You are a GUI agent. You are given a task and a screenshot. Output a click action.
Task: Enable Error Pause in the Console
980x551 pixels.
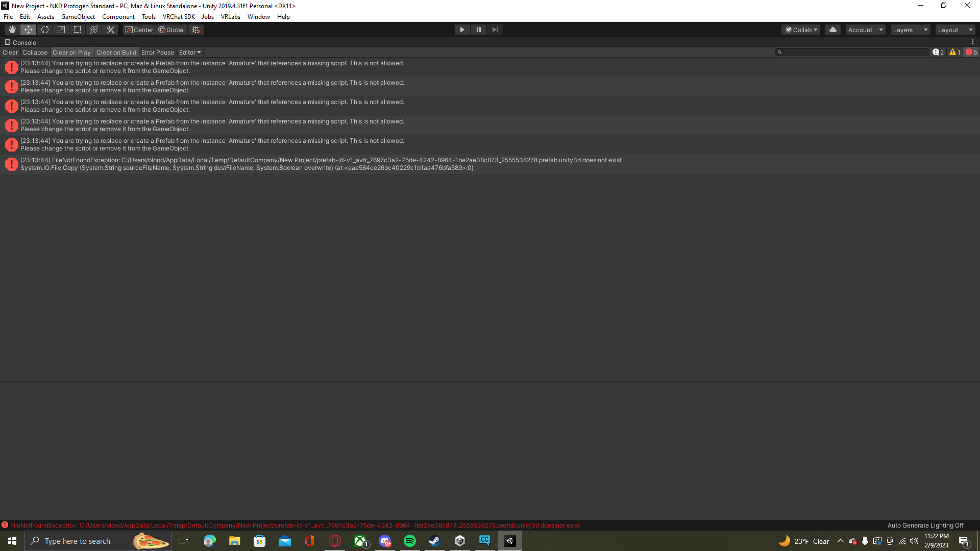[x=157, y=52]
